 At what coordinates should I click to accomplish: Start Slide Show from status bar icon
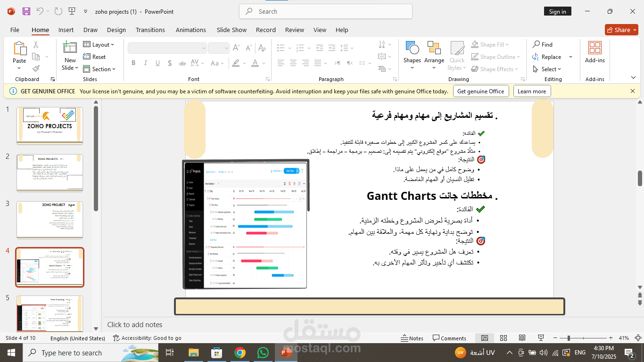(x=541, y=338)
